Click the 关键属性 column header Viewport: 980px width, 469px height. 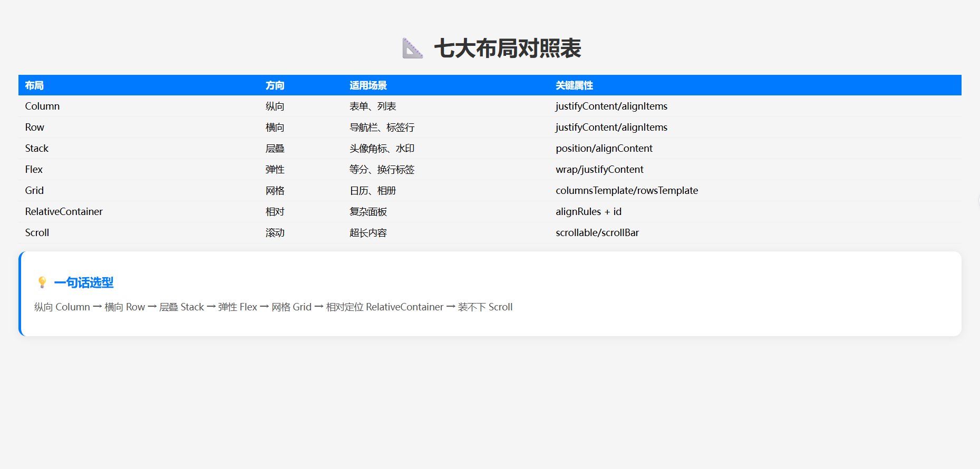(x=574, y=85)
